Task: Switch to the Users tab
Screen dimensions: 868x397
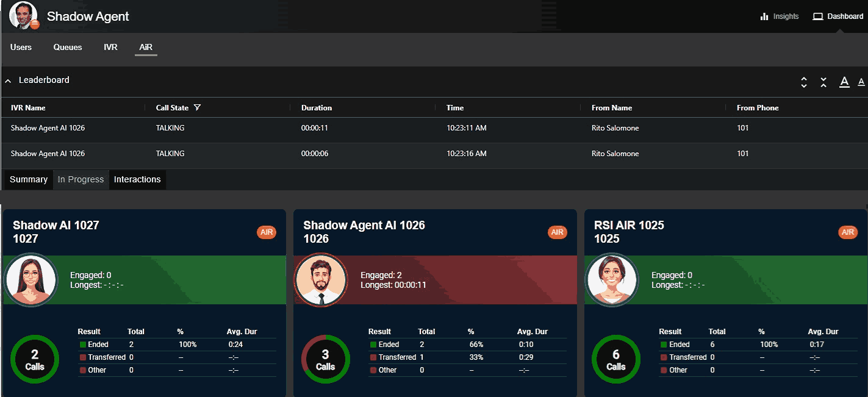Action: click(x=21, y=47)
